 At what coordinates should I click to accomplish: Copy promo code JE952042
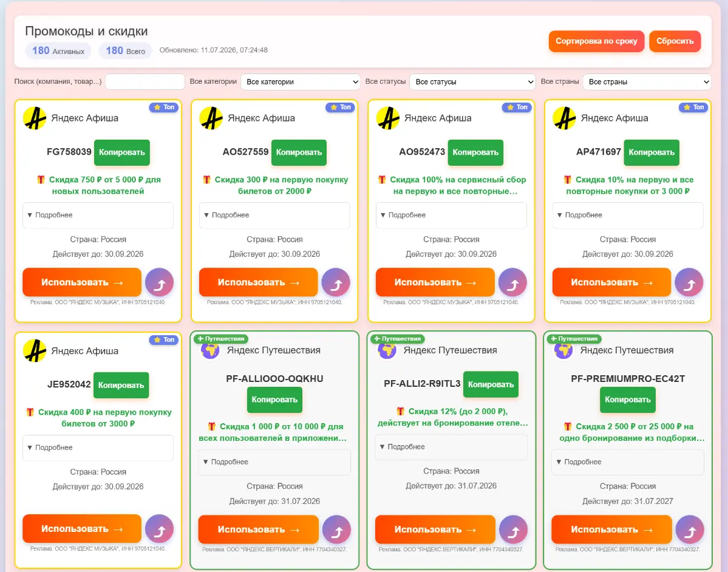tap(121, 385)
